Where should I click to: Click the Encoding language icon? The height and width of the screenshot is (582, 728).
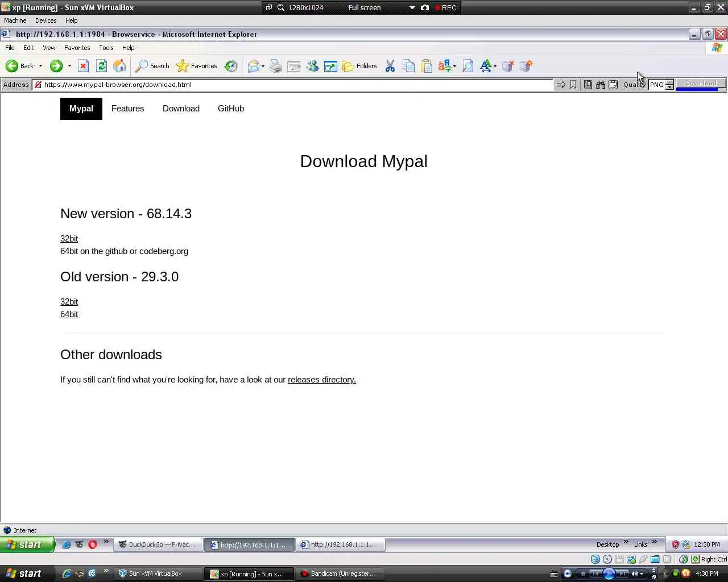pyautogui.click(x=445, y=66)
